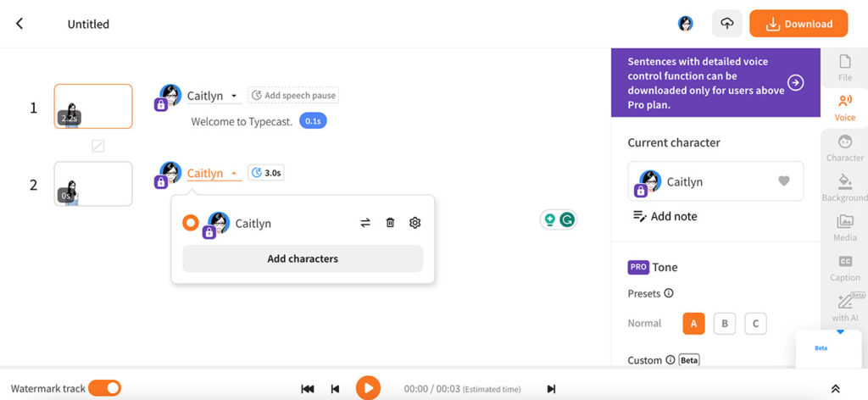Select tone preset B
The image size is (868, 400).
[x=725, y=324]
